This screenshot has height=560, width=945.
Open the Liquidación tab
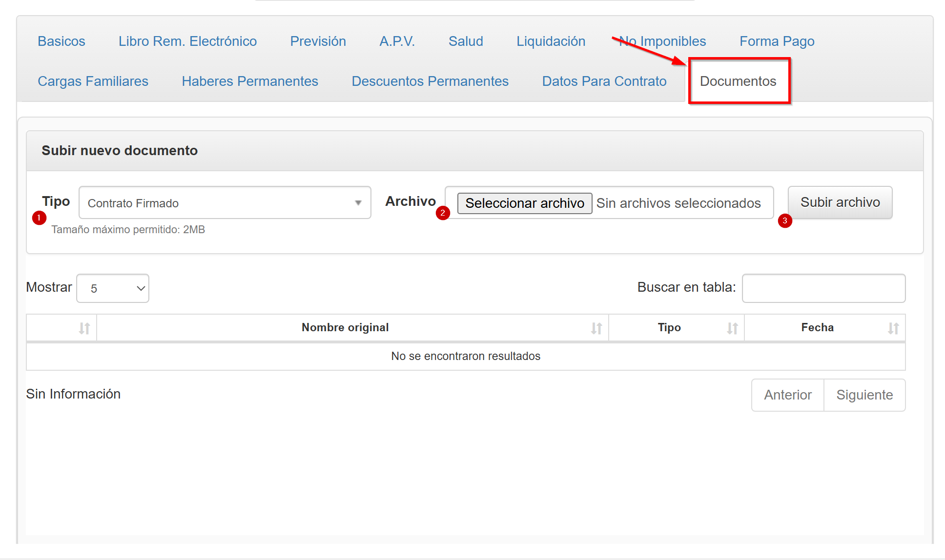pos(551,41)
